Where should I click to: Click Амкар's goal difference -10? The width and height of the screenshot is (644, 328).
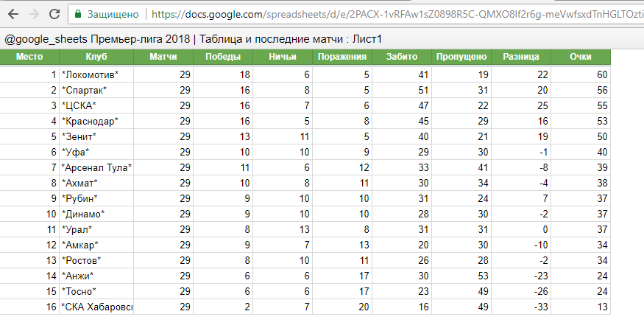[x=521, y=245]
